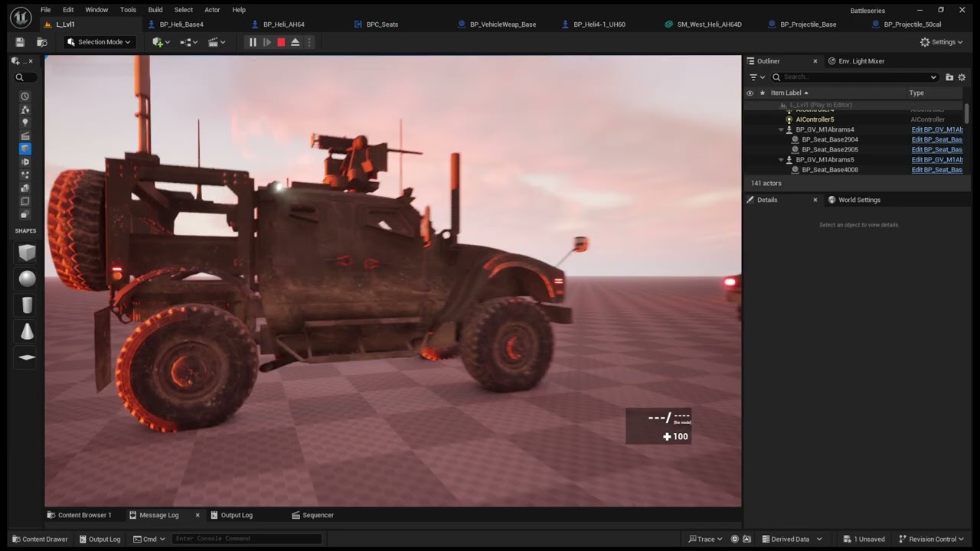The width and height of the screenshot is (980, 551).
Task: Collapse the BP_GV_M1Abrams4 tree row
Action: point(781,130)
